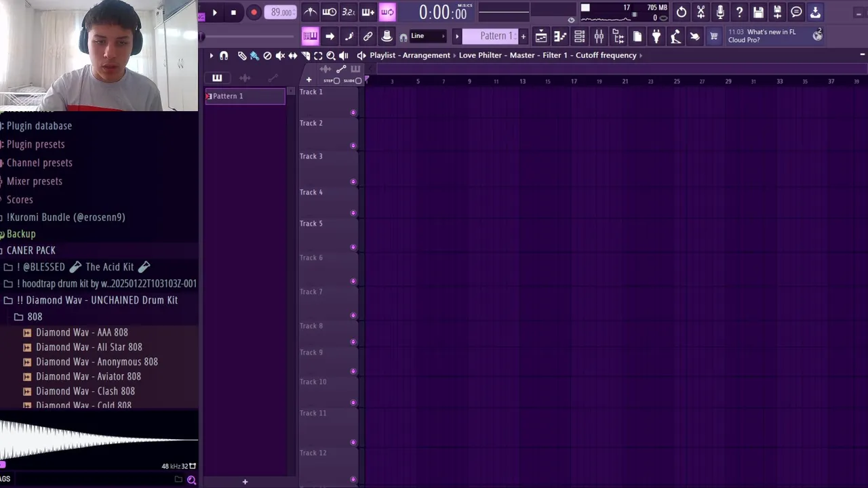Screen dimensions: 868x488
Task: Click the step editing arrow icon
Action: coord(330,36)
